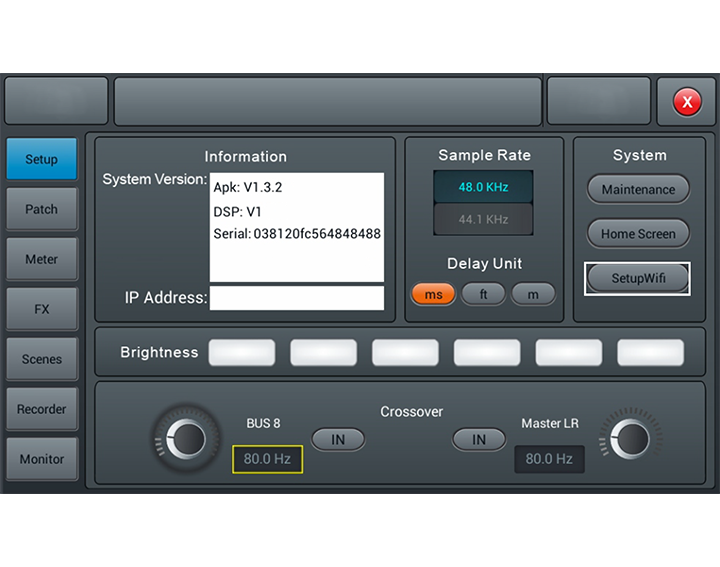Screen dimensions: 720x567
Task: Open the Scenes tab
Action: point(41,359)
